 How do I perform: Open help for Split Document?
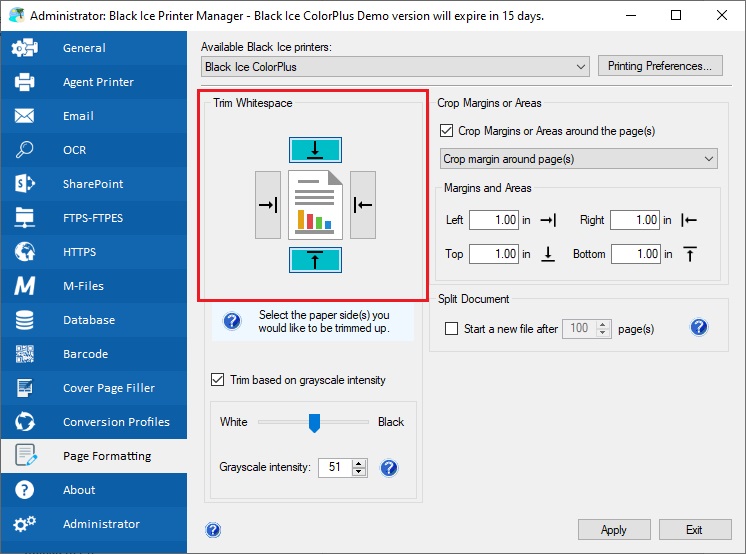699,327
